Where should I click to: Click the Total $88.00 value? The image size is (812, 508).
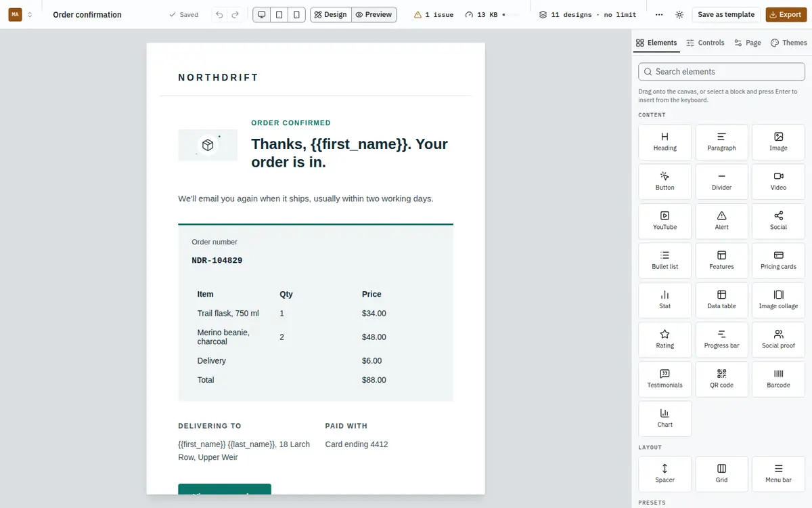[x=374, y=380]
